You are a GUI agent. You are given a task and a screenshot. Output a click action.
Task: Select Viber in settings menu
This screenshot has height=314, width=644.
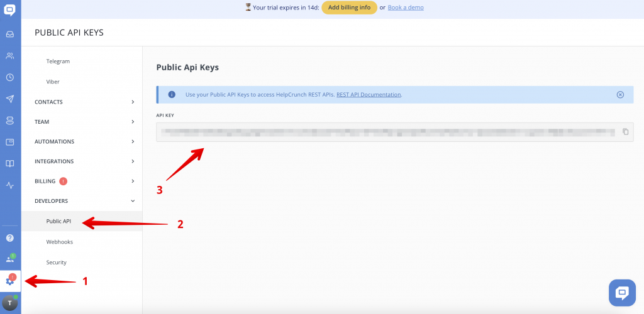pyautogui.click(x=53, y=82)
